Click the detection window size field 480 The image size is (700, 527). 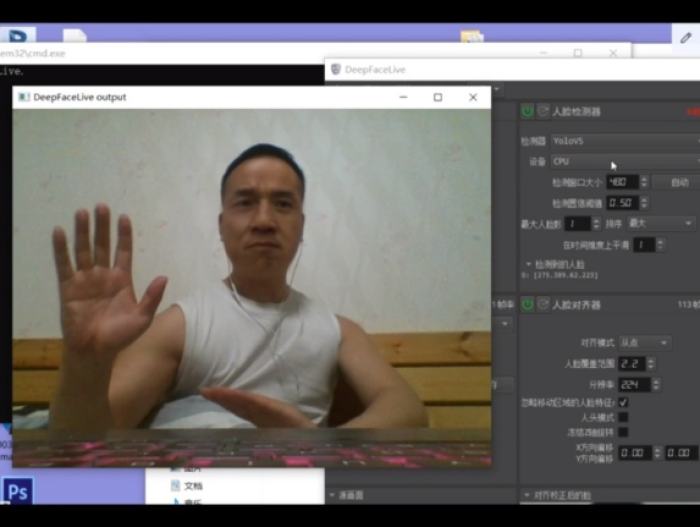click(622, 182)
